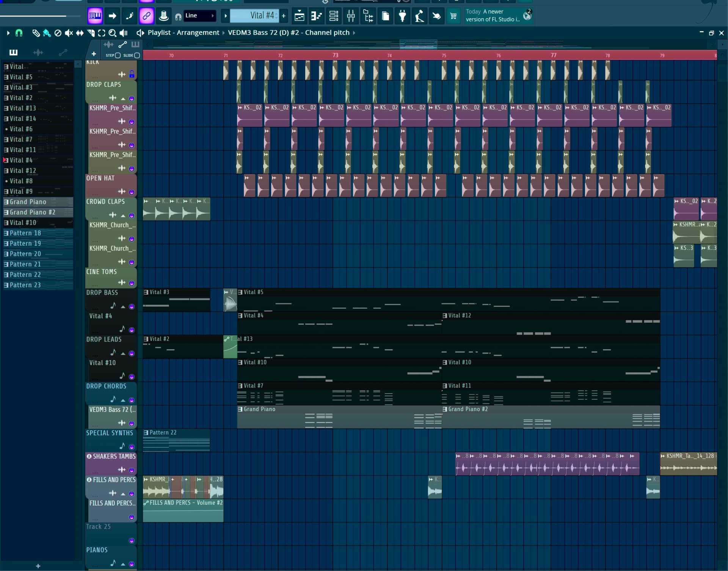This screenshot has height=571, width=728.
Task: Click the plus add track button
Action: click(x=94, y=54)
